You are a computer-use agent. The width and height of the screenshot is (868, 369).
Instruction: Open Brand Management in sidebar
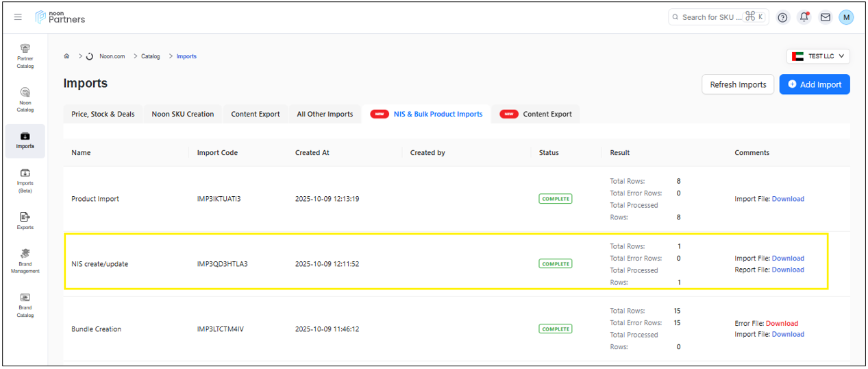point(25,261)
